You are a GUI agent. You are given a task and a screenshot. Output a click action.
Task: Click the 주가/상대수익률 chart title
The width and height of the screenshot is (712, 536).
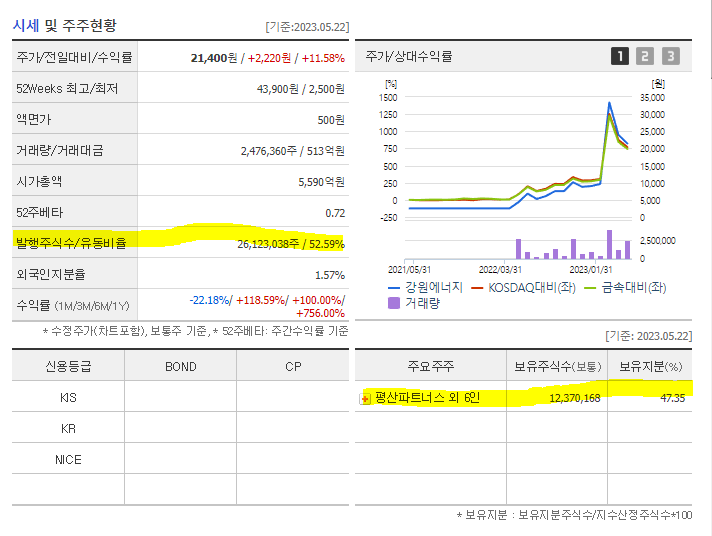409,56
